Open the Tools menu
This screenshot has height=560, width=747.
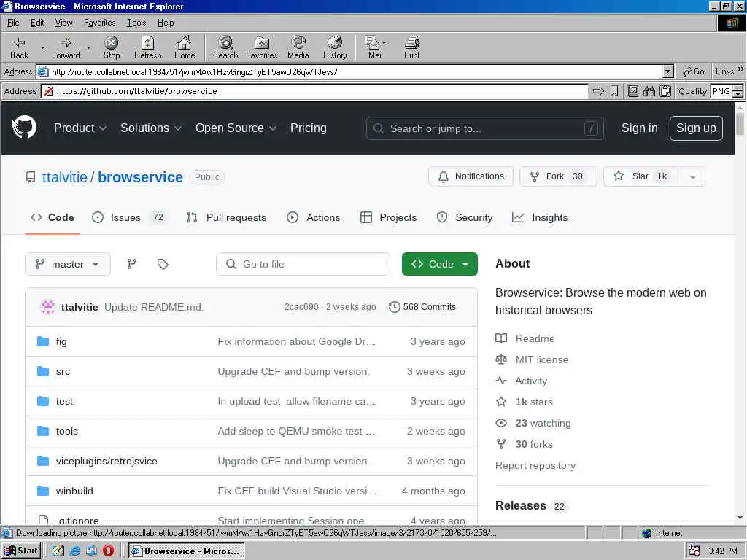136,23
